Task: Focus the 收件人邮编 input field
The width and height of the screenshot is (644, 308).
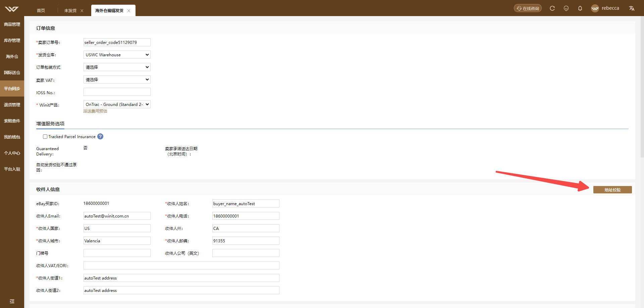Action: [x=246, y=241]
